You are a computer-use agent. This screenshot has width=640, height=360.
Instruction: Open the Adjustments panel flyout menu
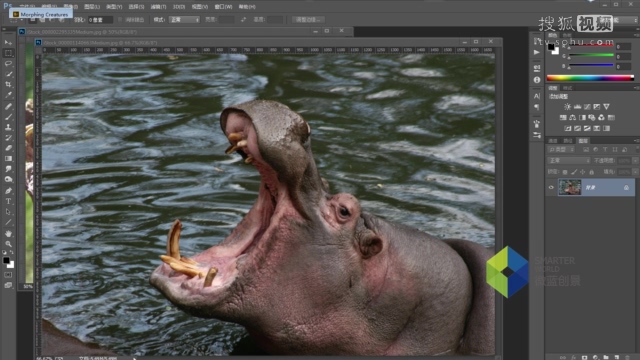tap(636, 88)
